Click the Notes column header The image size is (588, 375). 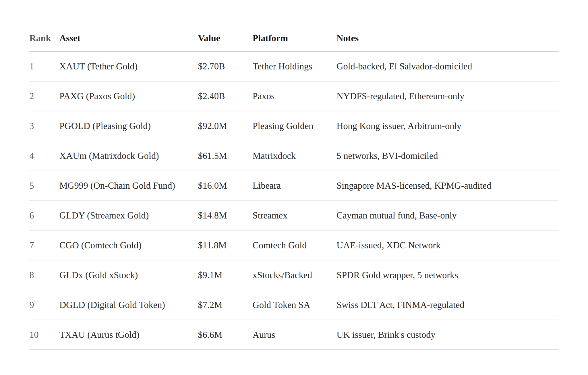[x=347, y=38]
